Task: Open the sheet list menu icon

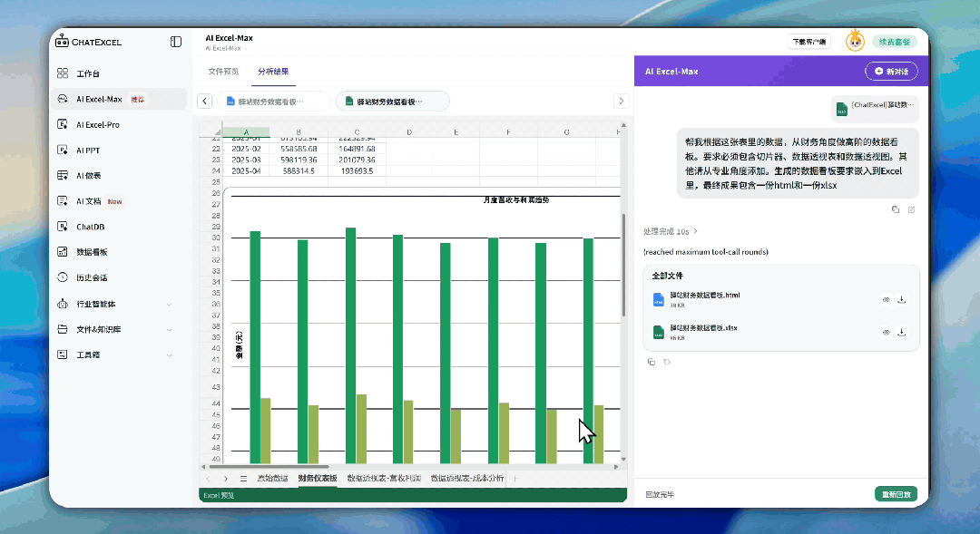Action: pos(243,479)
